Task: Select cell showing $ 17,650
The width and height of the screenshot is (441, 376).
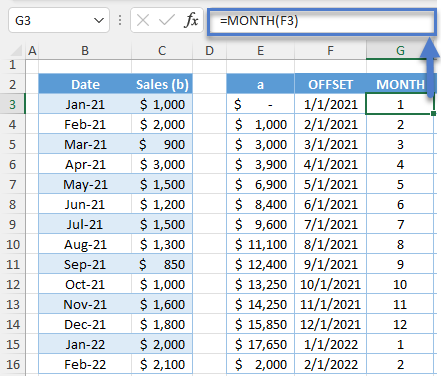Action: click(x=261, y=344)
